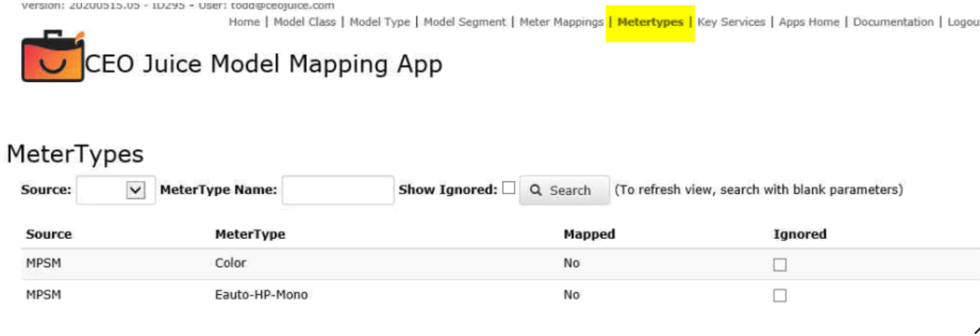Navigate to Model Type

pos(379,22)
